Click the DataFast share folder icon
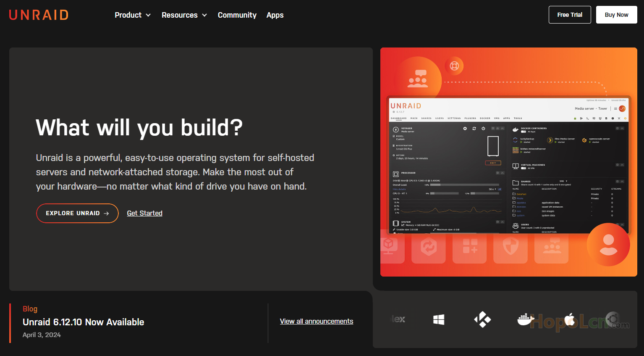Screen dimensions: 644x356 [514, 194]
